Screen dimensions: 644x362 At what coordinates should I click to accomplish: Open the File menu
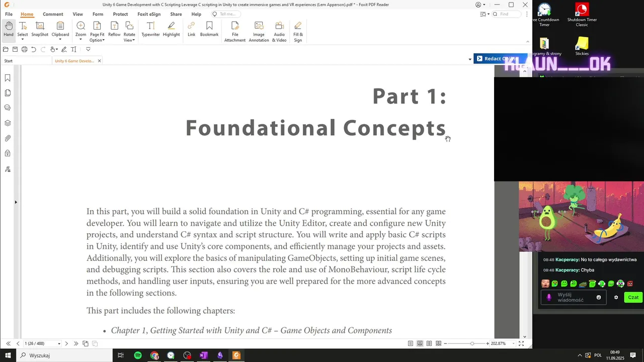9,14
